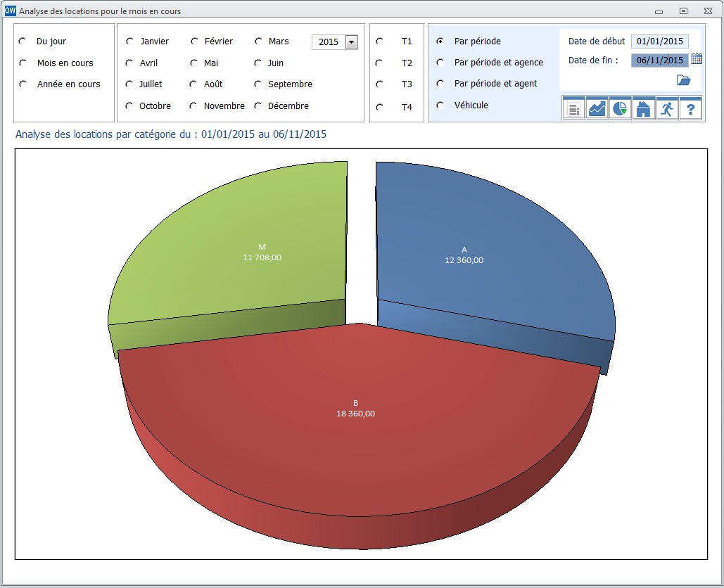This screenshot has width=724, height=588.
Task: Choose the Août month option
Action: 193,84
